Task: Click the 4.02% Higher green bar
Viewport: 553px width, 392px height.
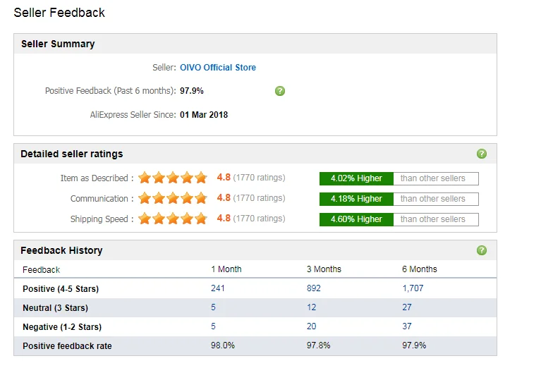Action: click(356, 178)
